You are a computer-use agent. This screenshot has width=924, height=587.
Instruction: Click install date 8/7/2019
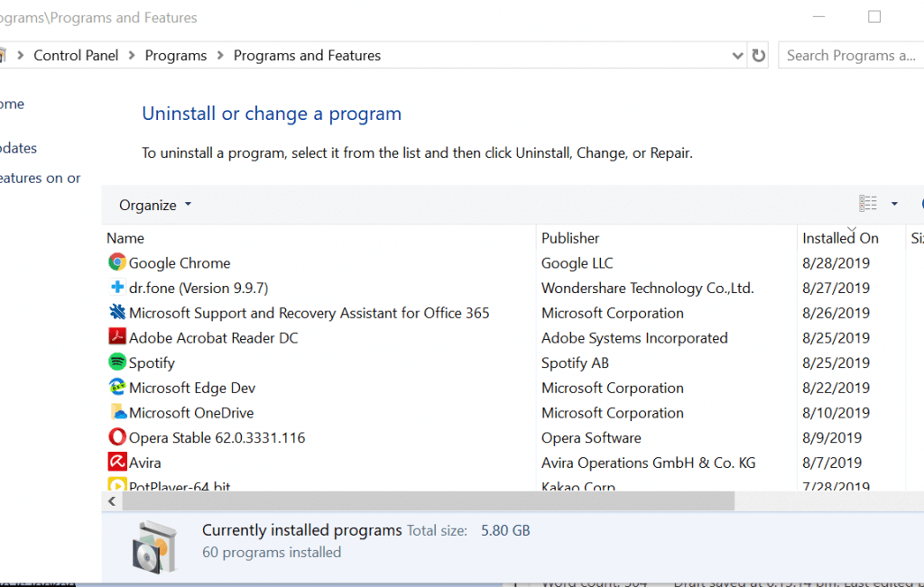pyautogui.click(x=831, y=463)
